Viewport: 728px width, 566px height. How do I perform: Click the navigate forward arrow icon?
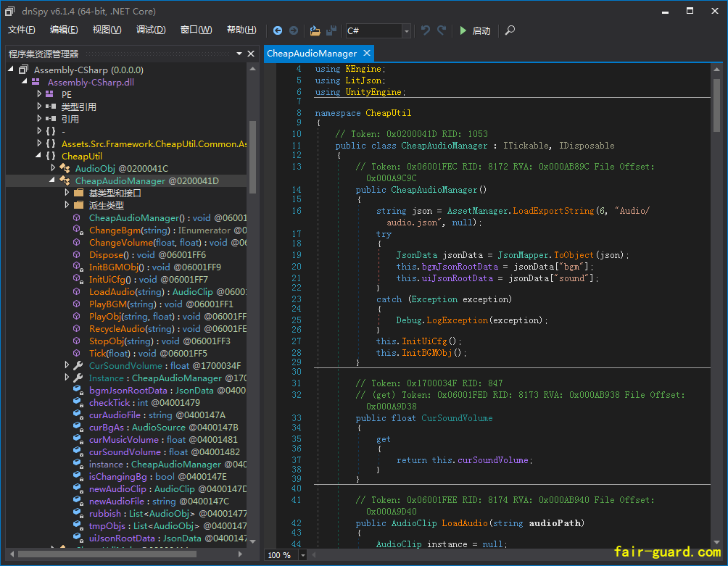294,30
